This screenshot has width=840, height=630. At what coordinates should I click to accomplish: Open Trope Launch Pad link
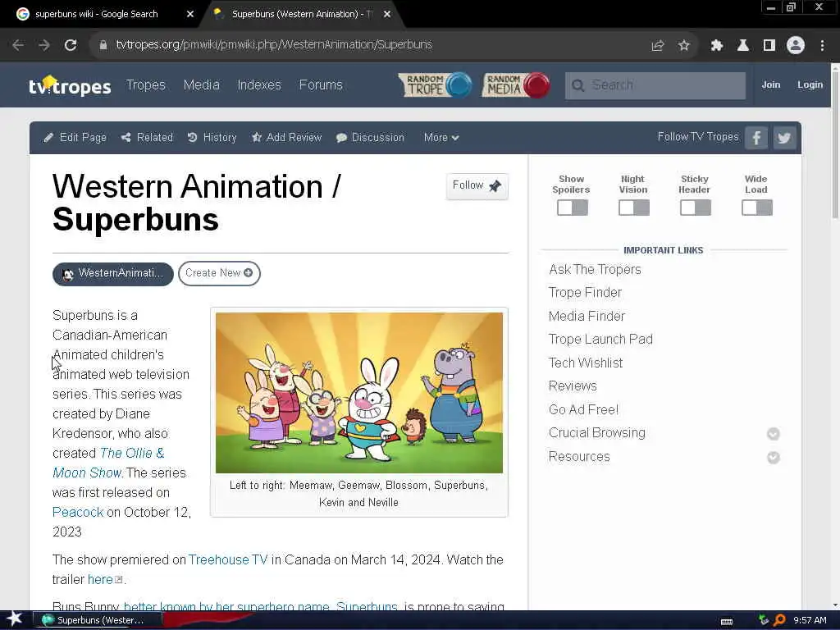click(600, 339)
